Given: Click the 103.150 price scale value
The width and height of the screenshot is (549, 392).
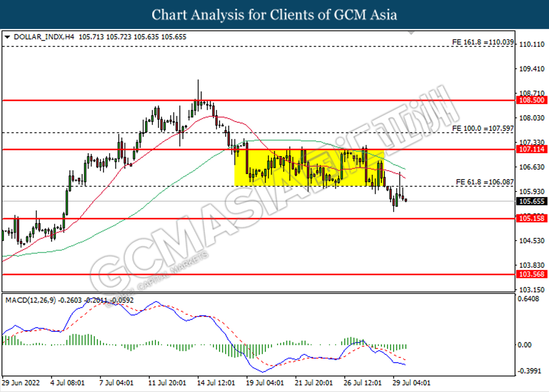Looking at the screenshot, I should click(x=532, y=290).
